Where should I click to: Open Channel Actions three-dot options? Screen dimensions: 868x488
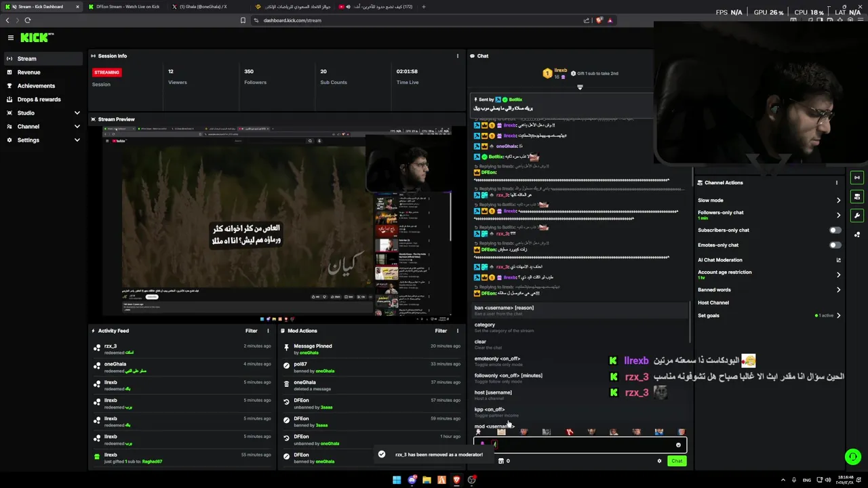pyautogui.click(x=837, y=182)
